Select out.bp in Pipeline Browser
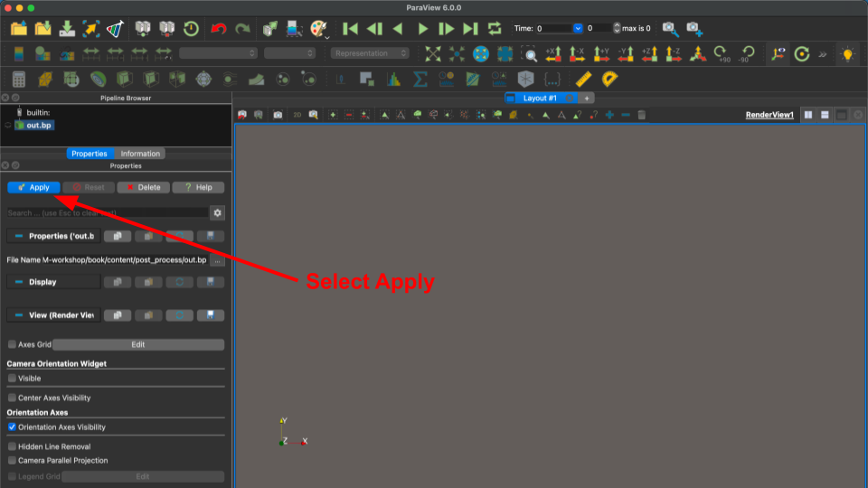868x488 pixels. [38, 125]
